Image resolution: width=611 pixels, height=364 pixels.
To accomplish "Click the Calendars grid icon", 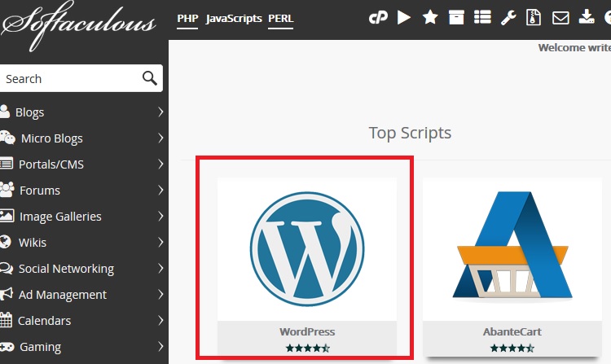I will (x=6, y=320).
